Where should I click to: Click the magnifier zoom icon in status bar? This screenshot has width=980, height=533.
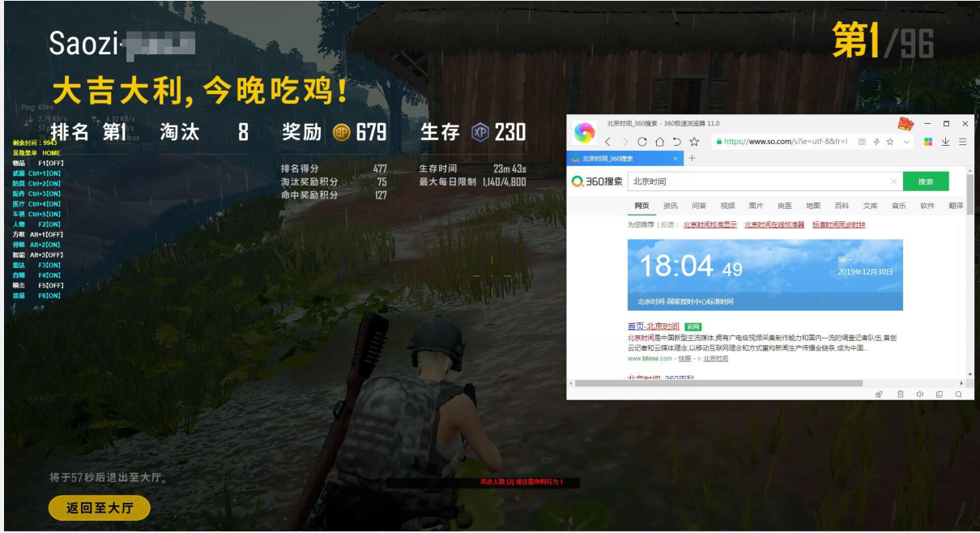pos(959,394)
